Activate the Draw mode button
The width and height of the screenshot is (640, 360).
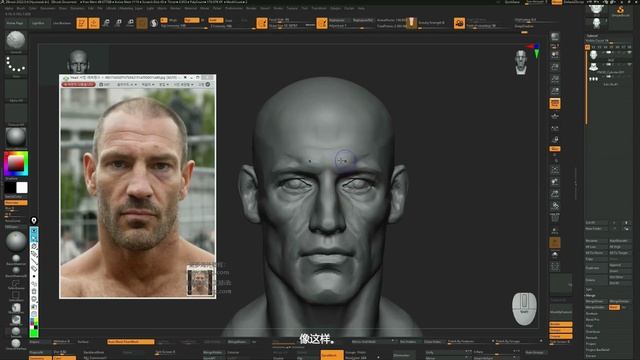click(x=94, y=23)
